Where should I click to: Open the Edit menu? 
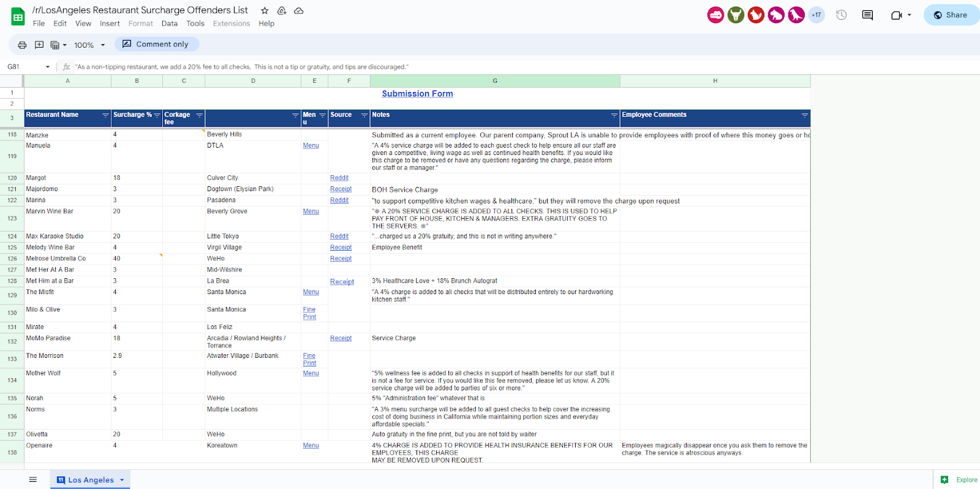coord(60,24)
